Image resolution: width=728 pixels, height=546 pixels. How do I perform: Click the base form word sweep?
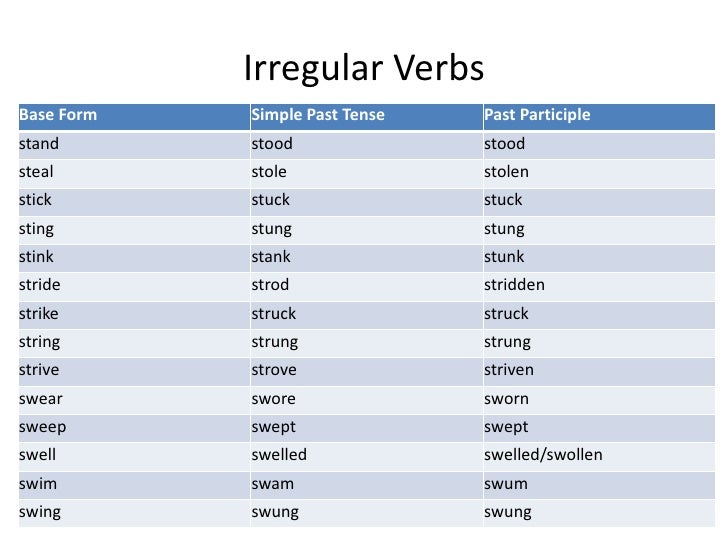[41, 427]
